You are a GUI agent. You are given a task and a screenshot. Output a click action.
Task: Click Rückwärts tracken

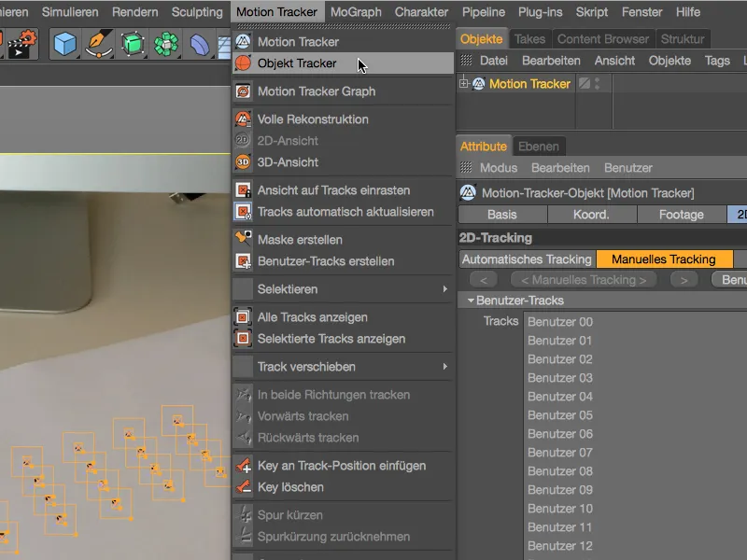tap(343, 438)
